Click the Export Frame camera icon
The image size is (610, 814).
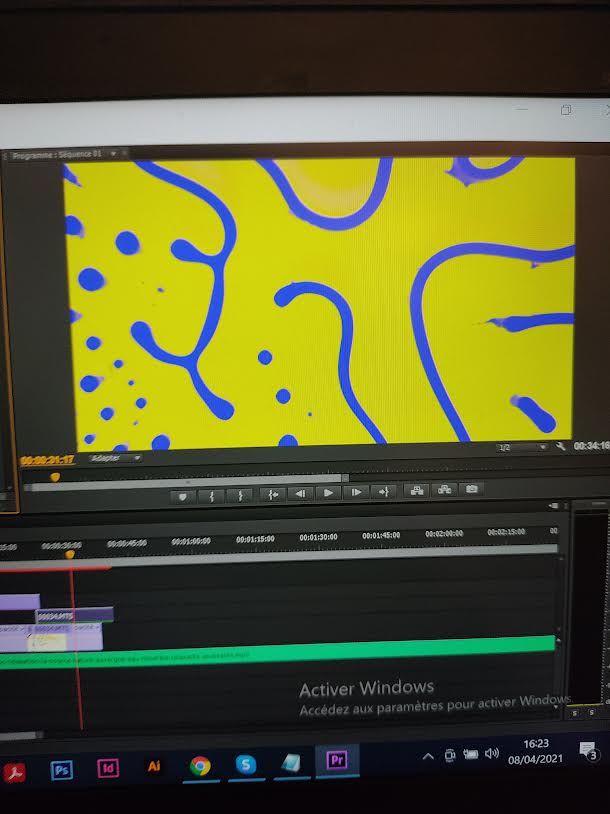tap(472, 489)
